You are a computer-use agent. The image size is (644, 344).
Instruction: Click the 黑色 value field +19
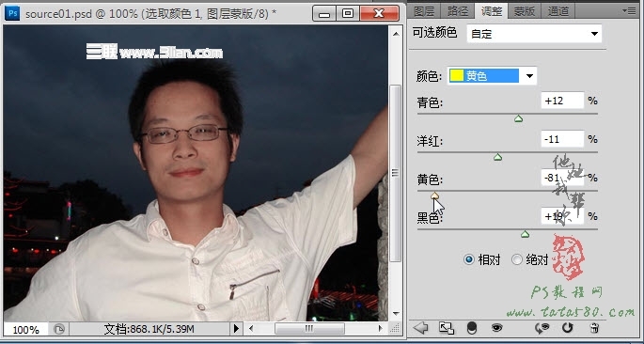click(x=562, y=216)
